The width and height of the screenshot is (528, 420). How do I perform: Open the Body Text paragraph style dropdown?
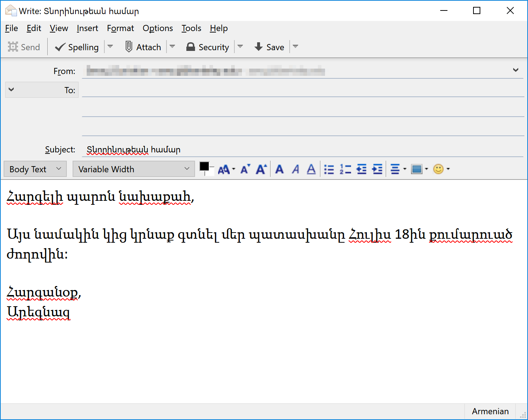click(x=35, y=169)
